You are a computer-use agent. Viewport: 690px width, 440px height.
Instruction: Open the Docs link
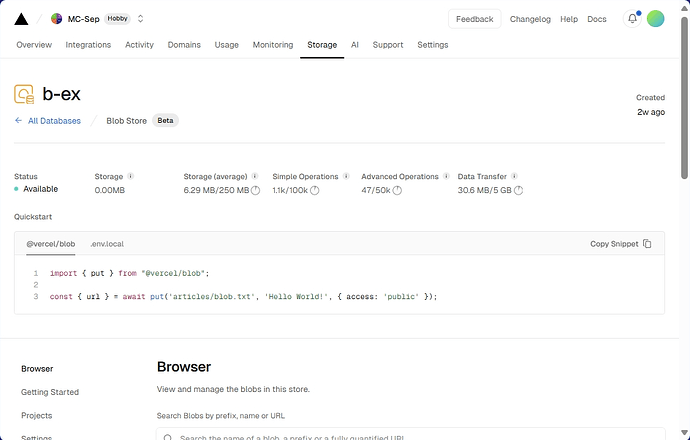pos(597,19)
